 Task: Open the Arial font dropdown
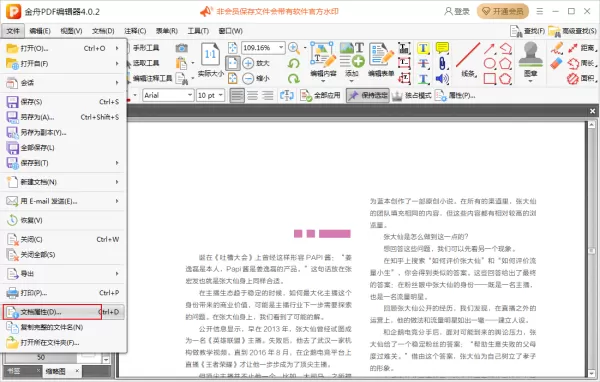click(190, 95)
